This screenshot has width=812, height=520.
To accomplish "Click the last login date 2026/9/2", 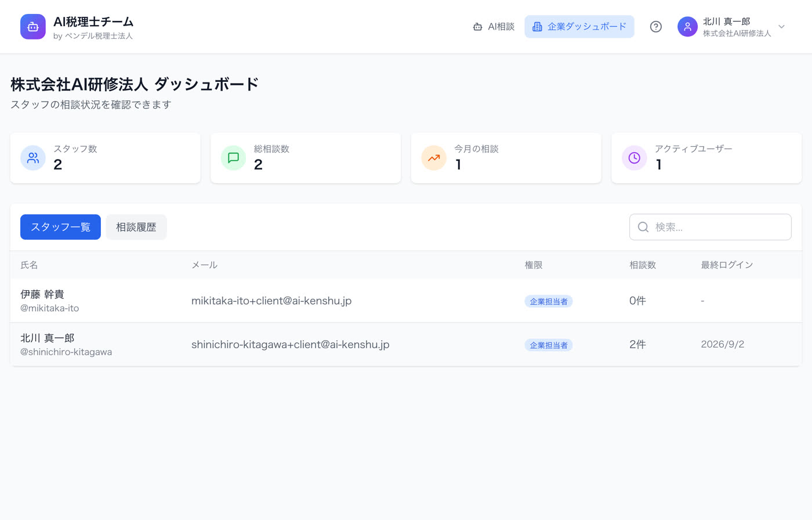I will coord(723,344).
